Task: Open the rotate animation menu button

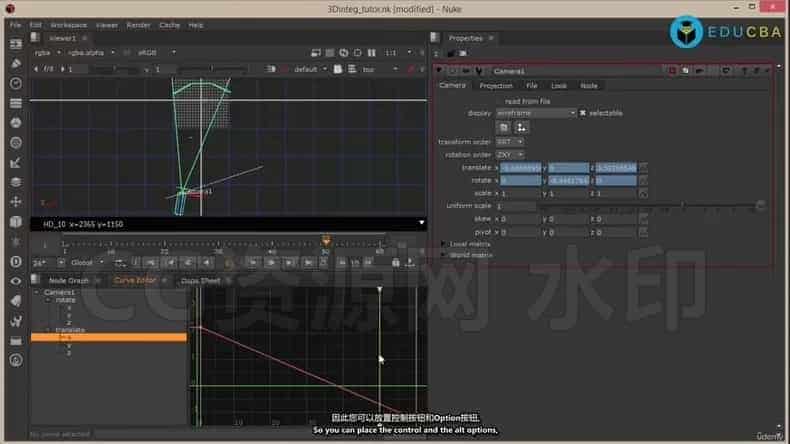Action: (x=643, y=180)
